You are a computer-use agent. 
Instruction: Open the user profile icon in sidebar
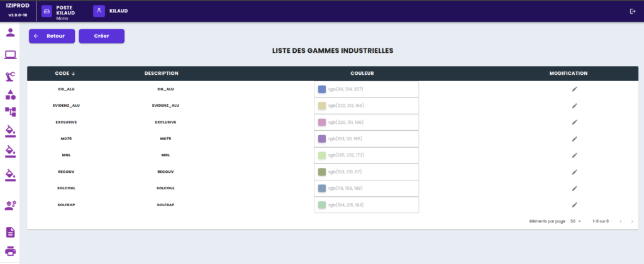[x=10, y=33]
